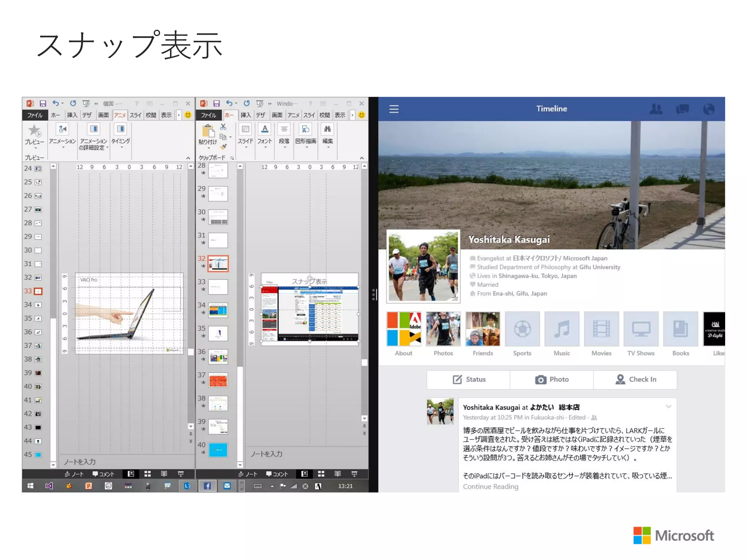The width and height of the screenshot is (747, 560).
Task: Toggle ノート pane in middle PowerPoint status bar
Action: pyautogui.click(x=248, y=474)
